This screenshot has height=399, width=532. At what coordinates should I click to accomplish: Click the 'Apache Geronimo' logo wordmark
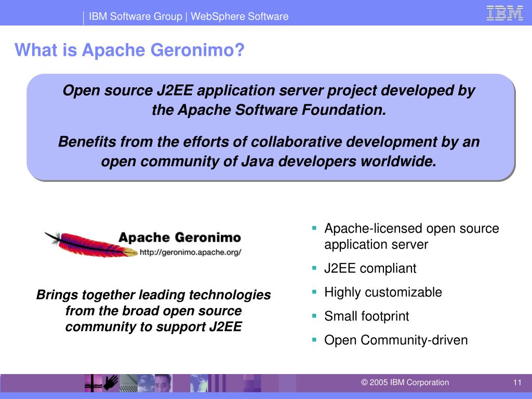(180, 237)
